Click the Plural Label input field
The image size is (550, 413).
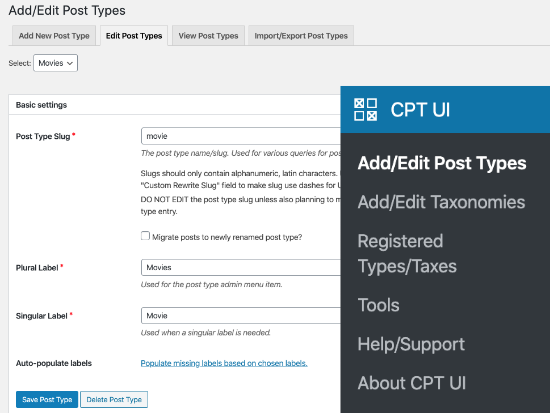coord(241,267)
